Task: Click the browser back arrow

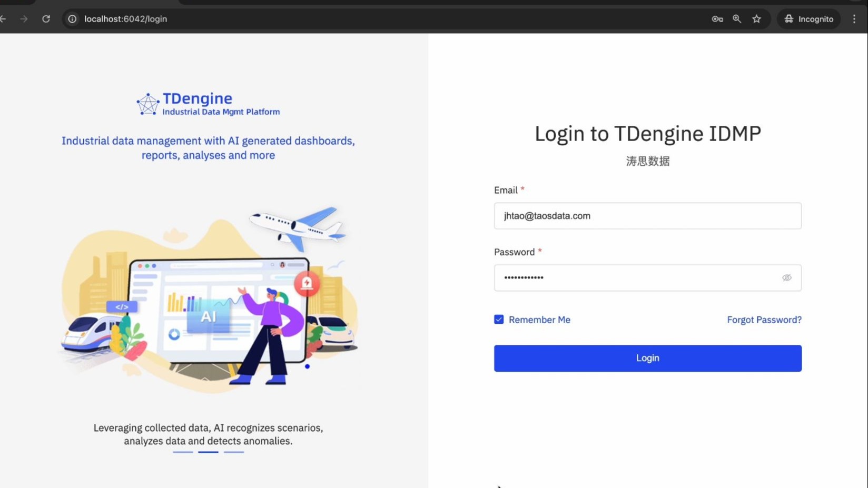Action: click(x=3, y=19)
